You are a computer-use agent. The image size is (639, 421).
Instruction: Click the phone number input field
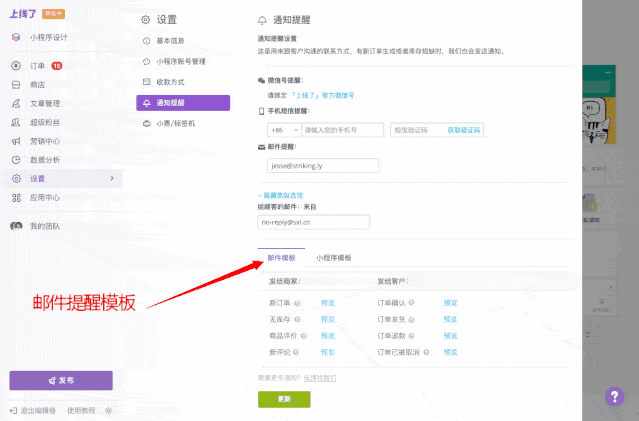click(343, 130)
